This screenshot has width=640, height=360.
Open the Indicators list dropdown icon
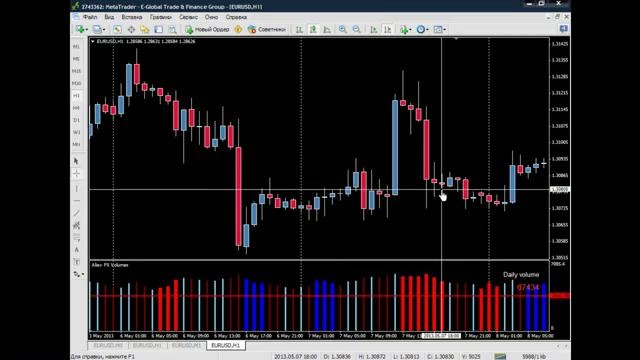coord(405,29)
